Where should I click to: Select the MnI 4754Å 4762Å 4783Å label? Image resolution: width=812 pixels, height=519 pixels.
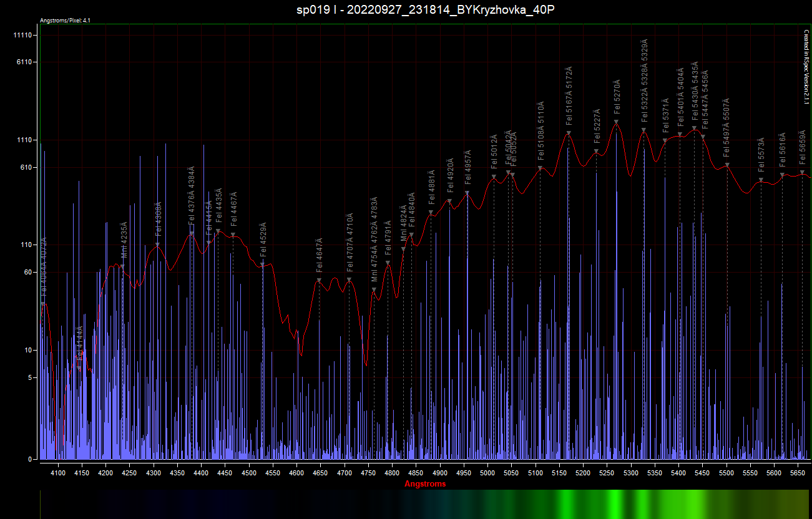click(x=374, y=240)
